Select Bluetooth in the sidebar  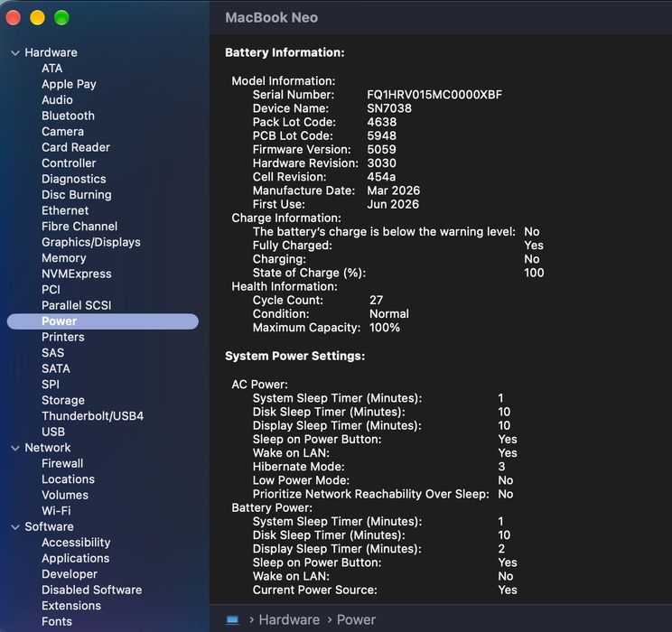(68, 116)
